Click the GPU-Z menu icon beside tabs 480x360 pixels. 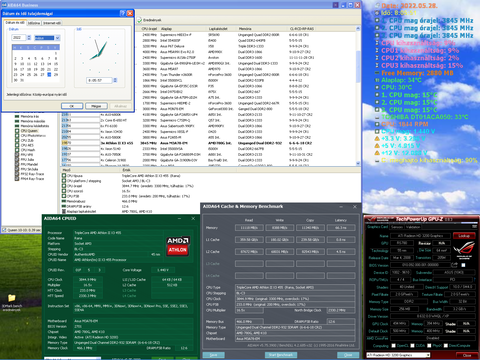pos(474,227)
